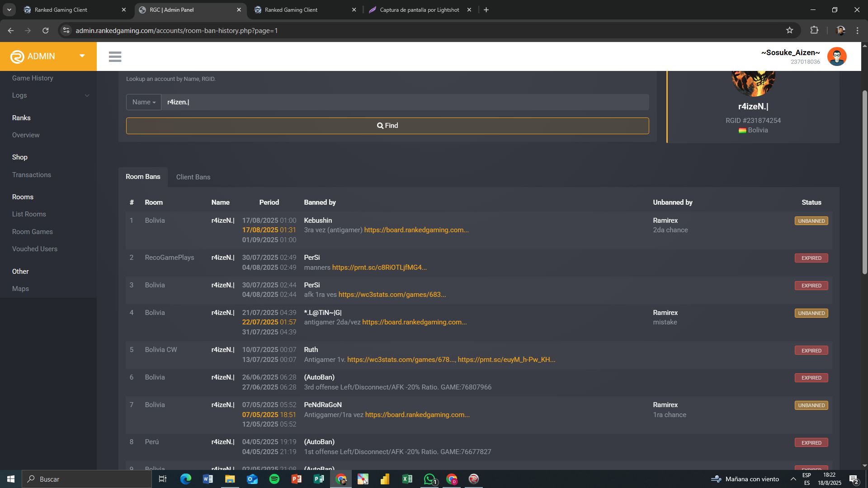Open the Chrome profile avatar

pos(840,30)
